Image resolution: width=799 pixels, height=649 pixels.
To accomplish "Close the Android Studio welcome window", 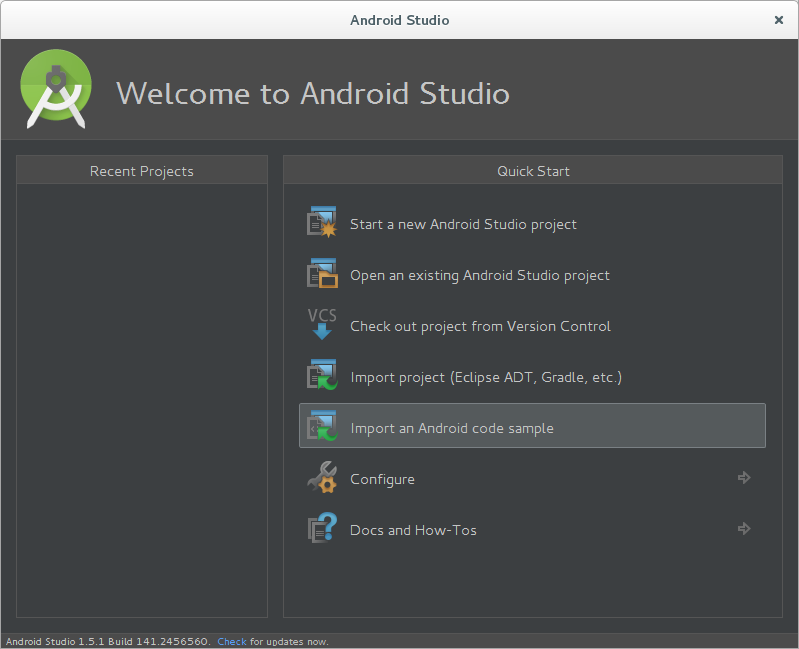I will pyautogui.click(x=779, y=20).
